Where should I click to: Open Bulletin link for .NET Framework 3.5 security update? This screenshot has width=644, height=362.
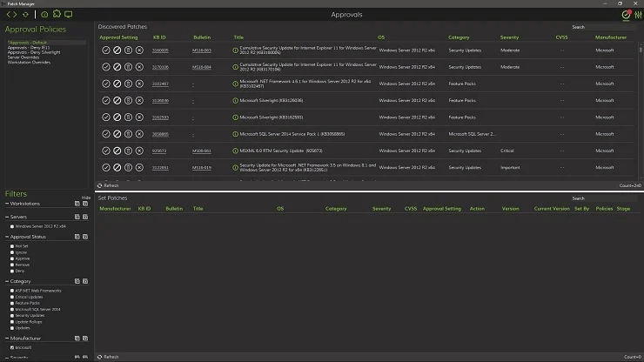(x=202, y=168)
